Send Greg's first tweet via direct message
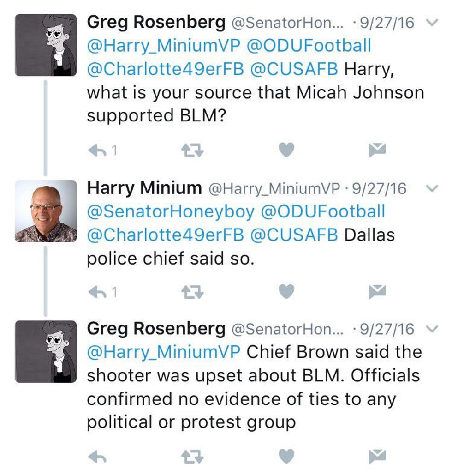This screenshot has height=476, width=452. 377,150
